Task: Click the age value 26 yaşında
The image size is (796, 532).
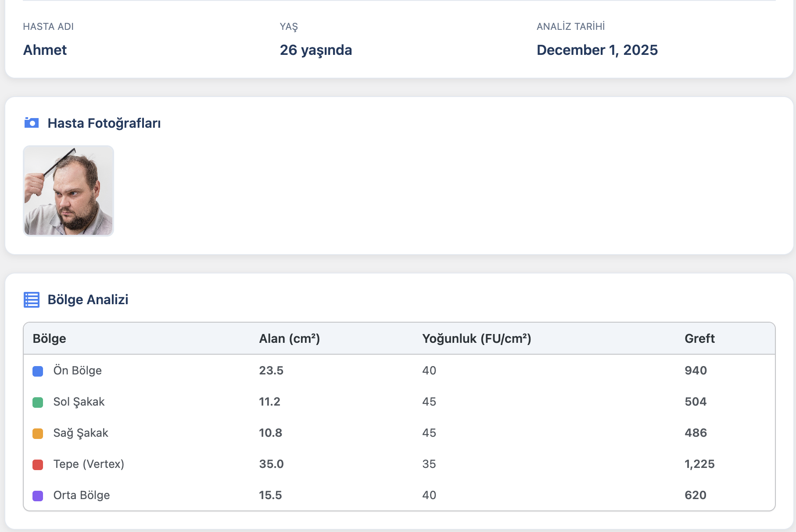Action: 316,50
